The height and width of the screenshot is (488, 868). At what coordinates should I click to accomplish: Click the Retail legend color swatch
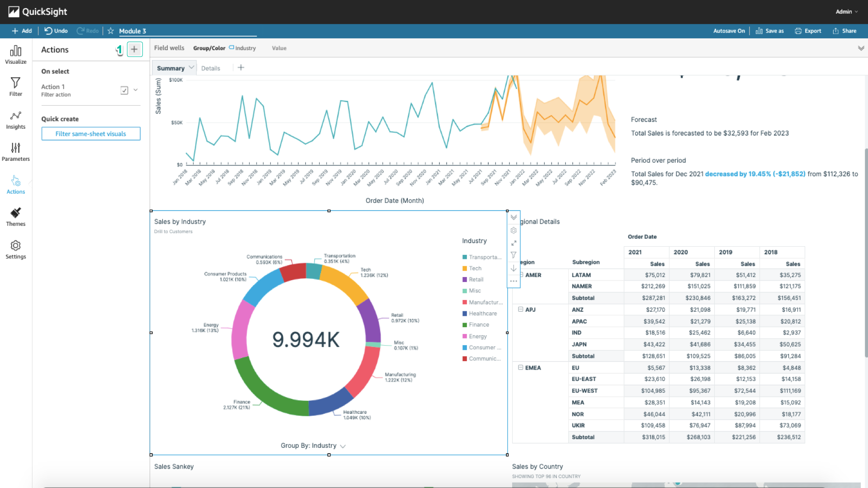pos(464,280)
